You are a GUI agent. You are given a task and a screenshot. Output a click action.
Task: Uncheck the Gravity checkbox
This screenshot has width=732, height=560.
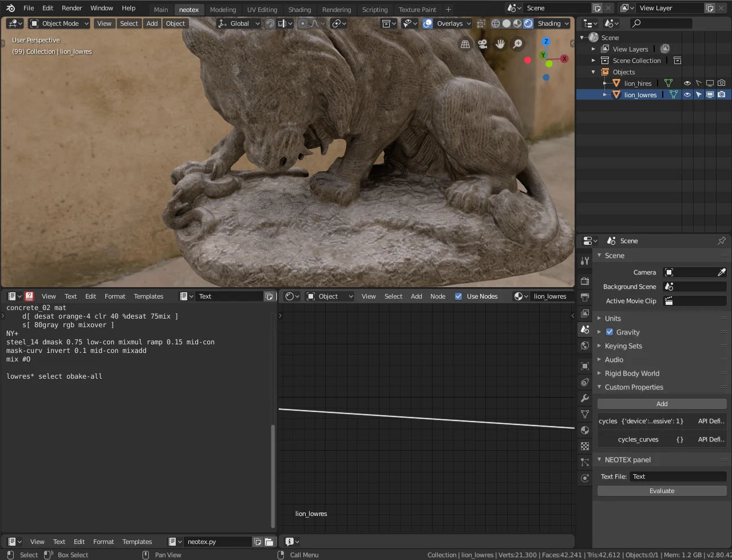pos(610,332)
